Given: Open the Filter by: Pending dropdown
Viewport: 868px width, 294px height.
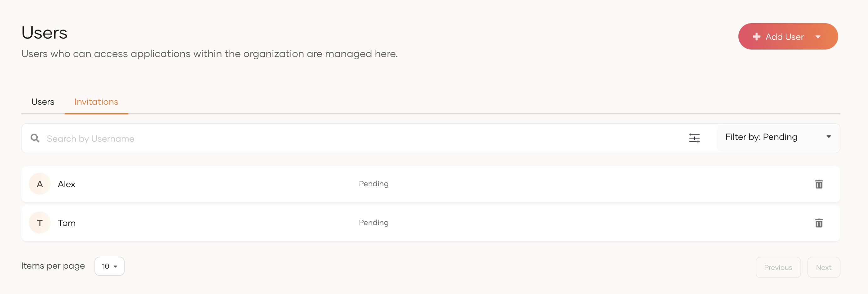Looking at the screenshot, I should pyautogui.click(x=778, y=137).
